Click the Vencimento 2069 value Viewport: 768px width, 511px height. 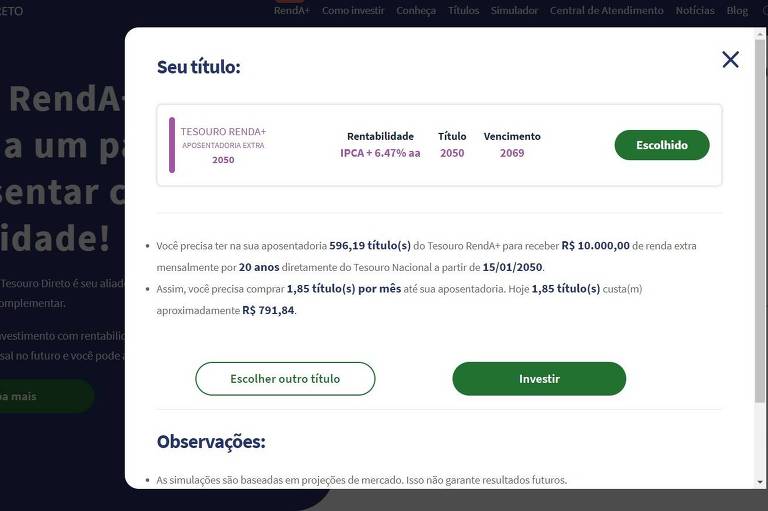(x=512, y=153)
